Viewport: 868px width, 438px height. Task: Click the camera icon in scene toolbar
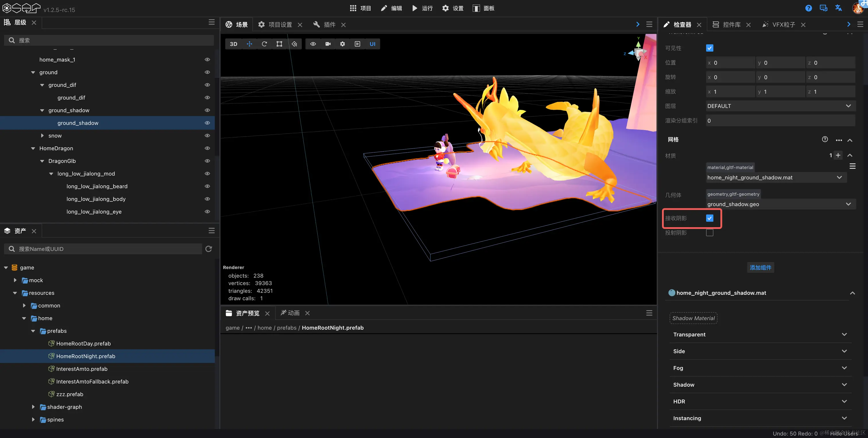pos(328,44)
